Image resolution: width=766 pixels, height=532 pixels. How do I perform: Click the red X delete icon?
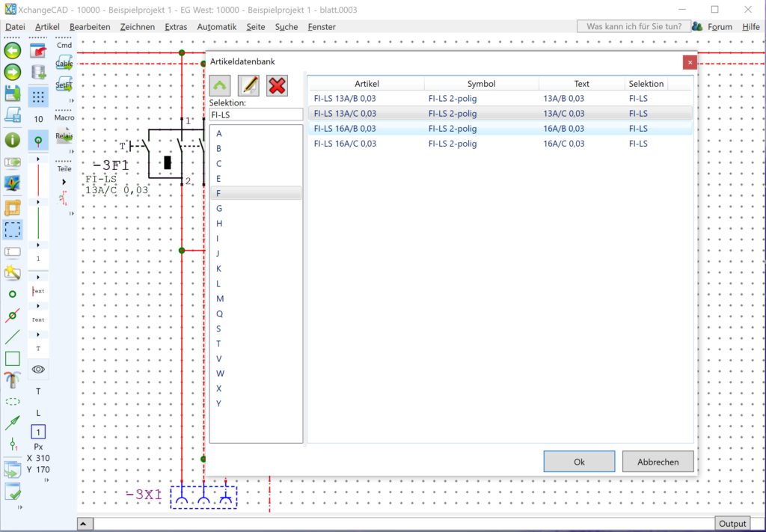click(x=277, y=85)
